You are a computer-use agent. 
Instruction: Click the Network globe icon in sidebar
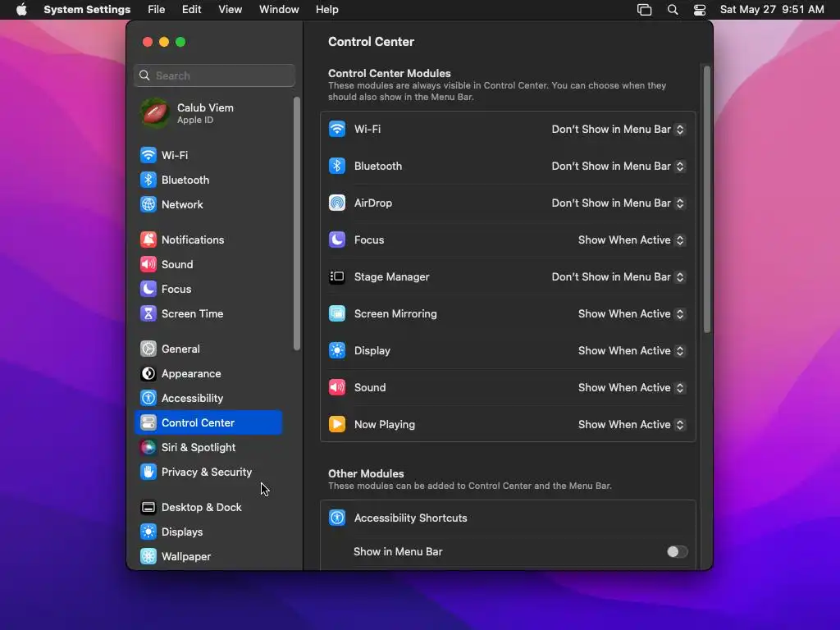point(148,204)
